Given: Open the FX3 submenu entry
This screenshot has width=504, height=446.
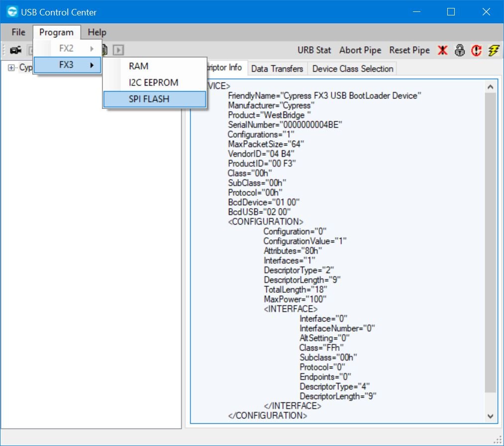Looking at the screenshot, I should coord(67,65).
